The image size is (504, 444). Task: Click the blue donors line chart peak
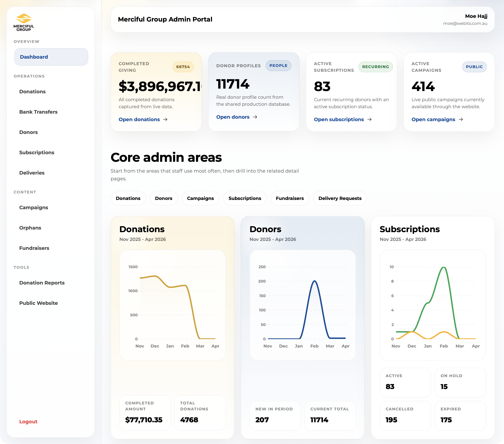click(x=314, y=281)
